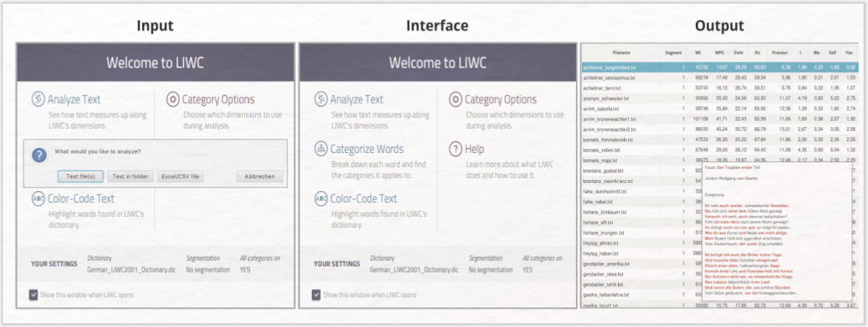Open Analyze Text icon in Interface window
Screen dimensions: 868x327
[x=321, y=100]
